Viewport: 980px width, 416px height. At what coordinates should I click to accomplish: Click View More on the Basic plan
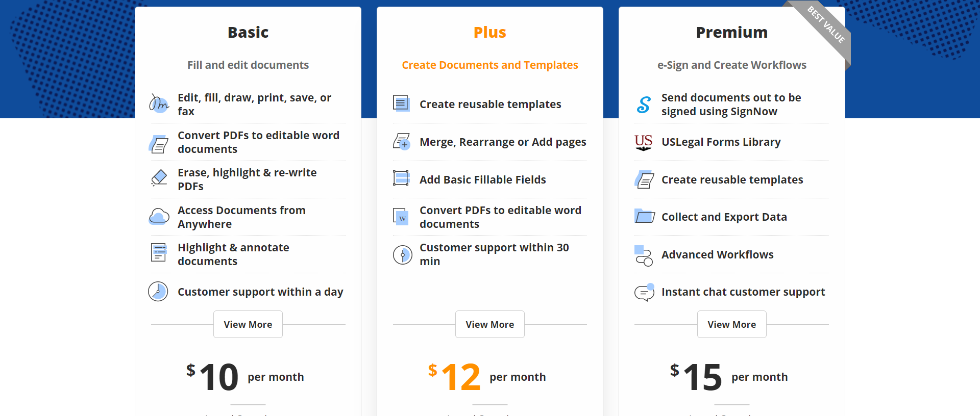pyautogui.click(x=248, y=324)
